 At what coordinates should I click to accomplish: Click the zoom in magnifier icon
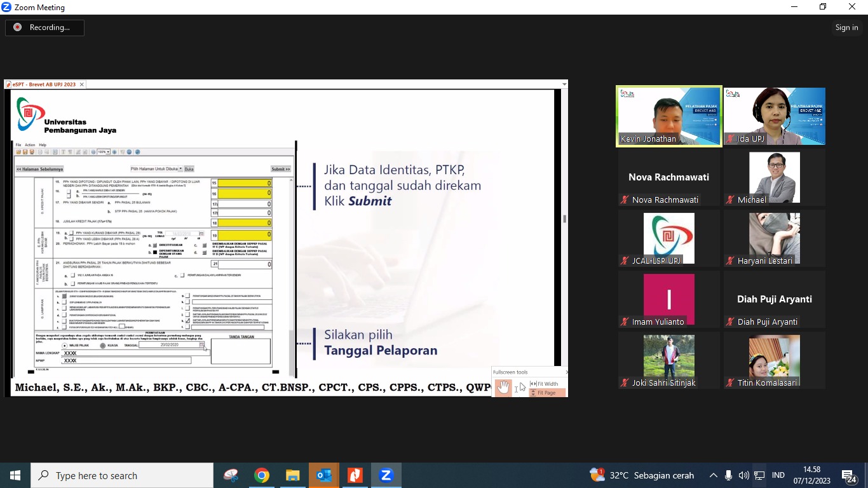114,152
